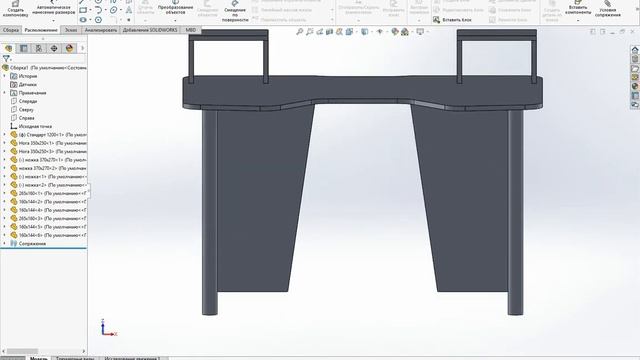This screenshot has width=640, height=360.
Task: Click the feature tree filter field
Action: pos(49,59)
